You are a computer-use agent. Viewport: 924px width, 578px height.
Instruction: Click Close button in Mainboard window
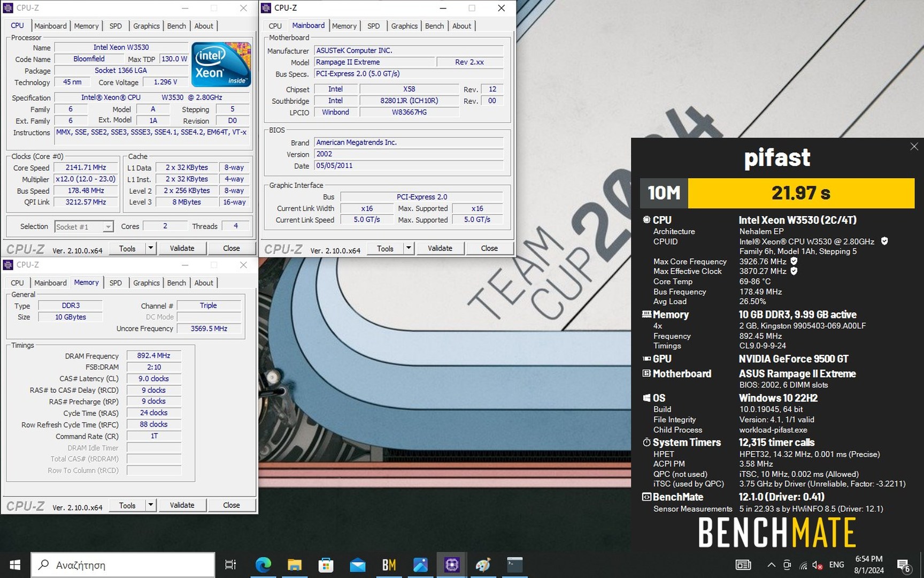pos(489,248)
